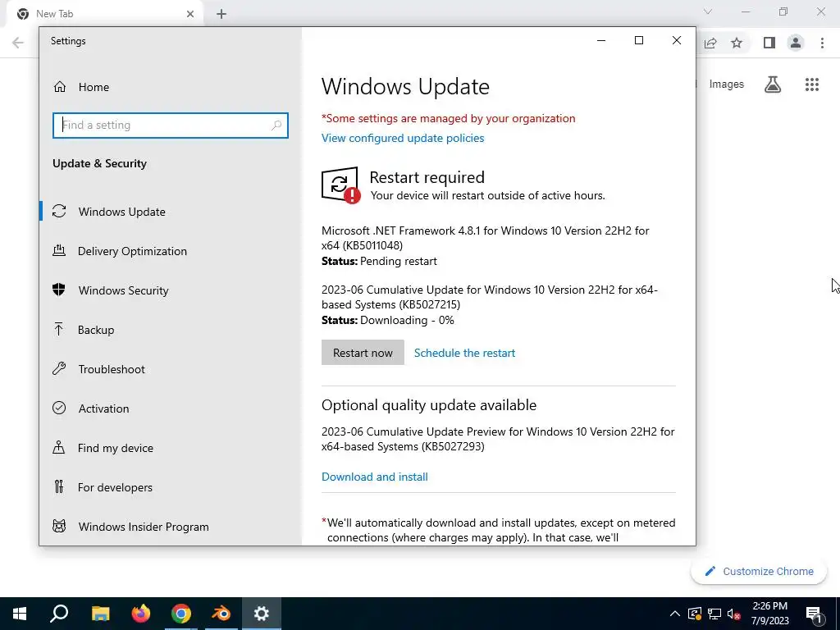The image size is (840, 630).
Task: Close the Chrome New Tab tab
Action: coord(190,14)
